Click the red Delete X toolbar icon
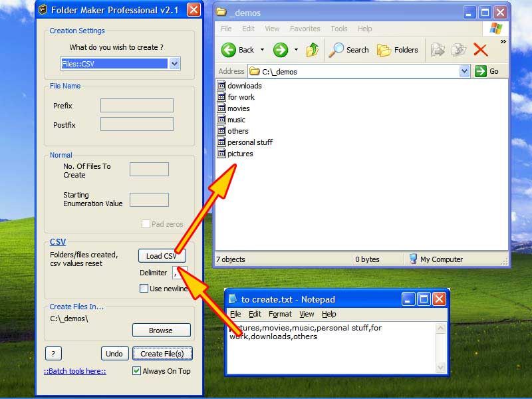The height and width of the screenshot is (399, 532). (480, 50)
